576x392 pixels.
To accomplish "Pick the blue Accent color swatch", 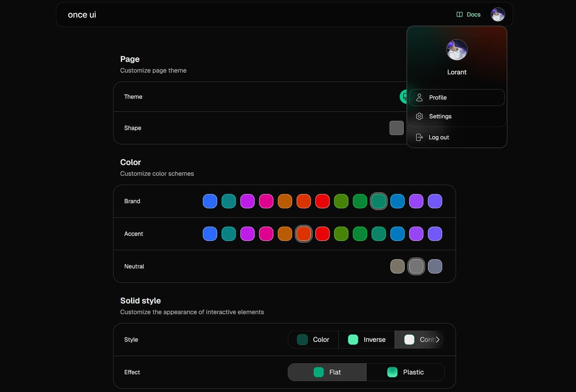I will point(210,234).
